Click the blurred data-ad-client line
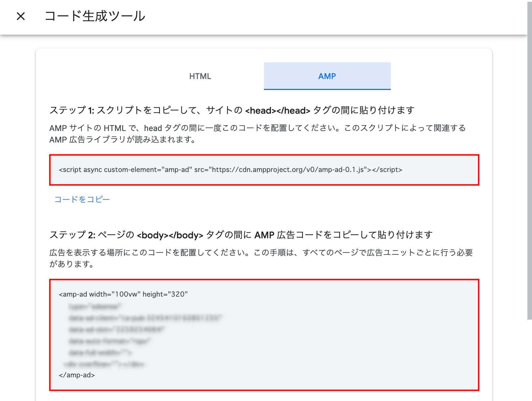 [145, 318]
